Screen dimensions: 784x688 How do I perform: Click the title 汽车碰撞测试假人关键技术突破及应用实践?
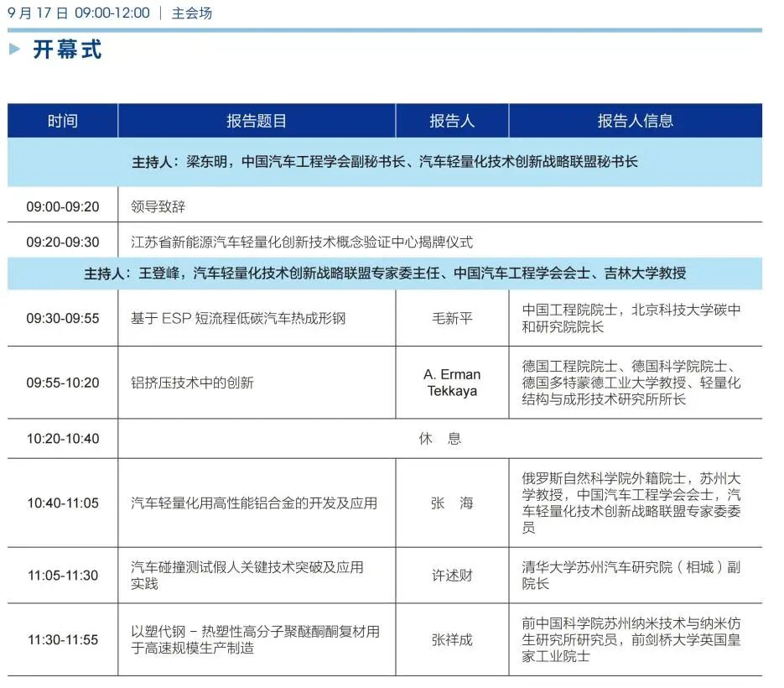pyautogui.click(x=247, y=576)
